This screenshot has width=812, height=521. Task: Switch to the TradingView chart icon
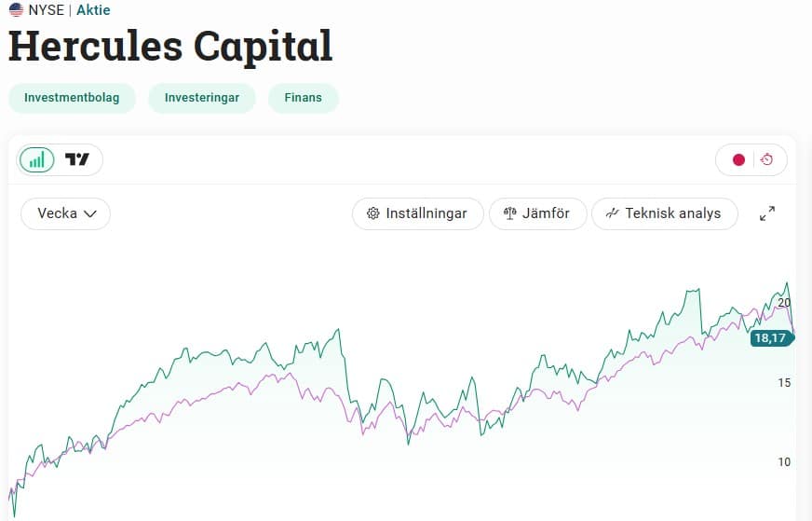pyautogui.click(x=77, y=159)
